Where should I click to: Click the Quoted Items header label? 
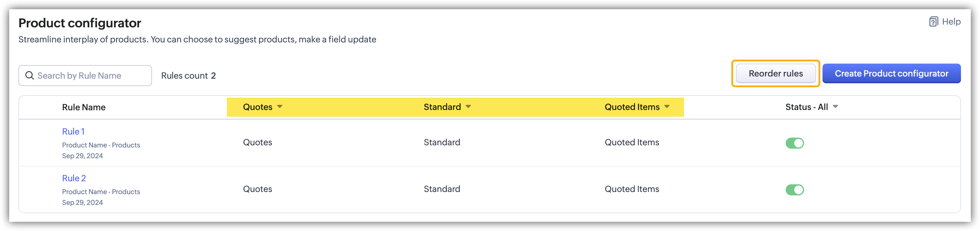click(x=632, y=107)
